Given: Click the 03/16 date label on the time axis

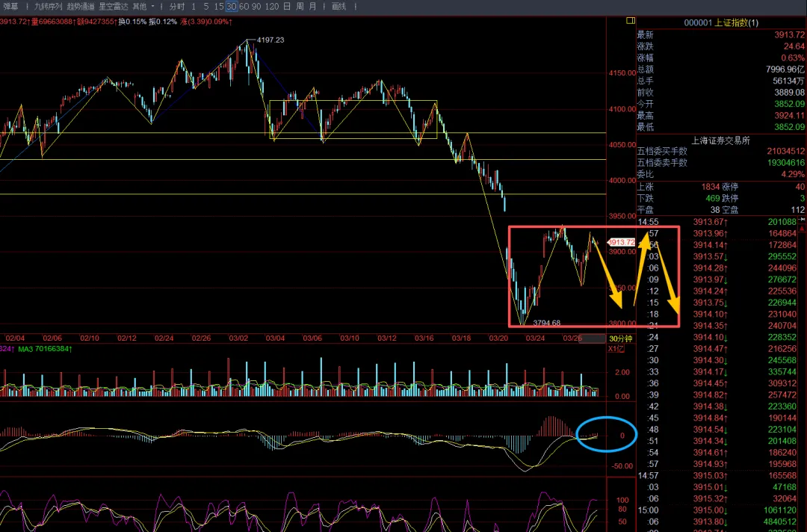Looking at the screenshot, I should 424,338.
